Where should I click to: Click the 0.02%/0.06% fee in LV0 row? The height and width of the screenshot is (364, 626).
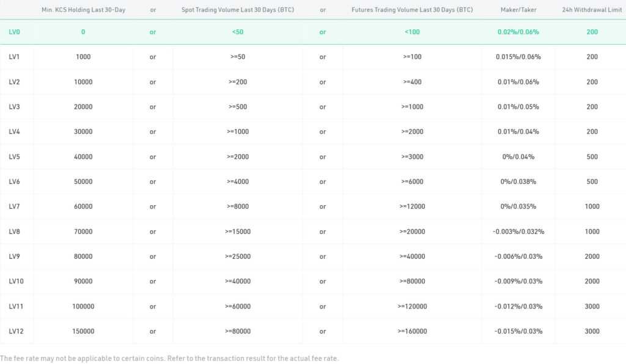[518, 32]
